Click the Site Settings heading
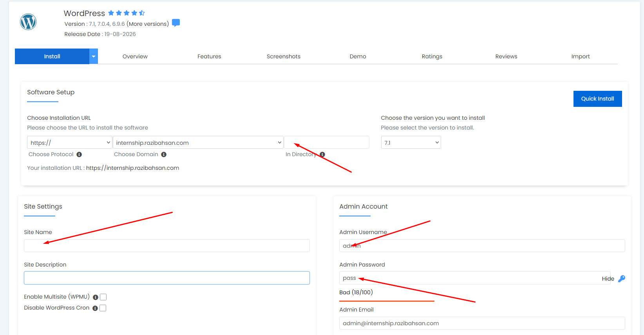Image resolution: width=644 pixels, height=335 pixels. click(43, 207)
